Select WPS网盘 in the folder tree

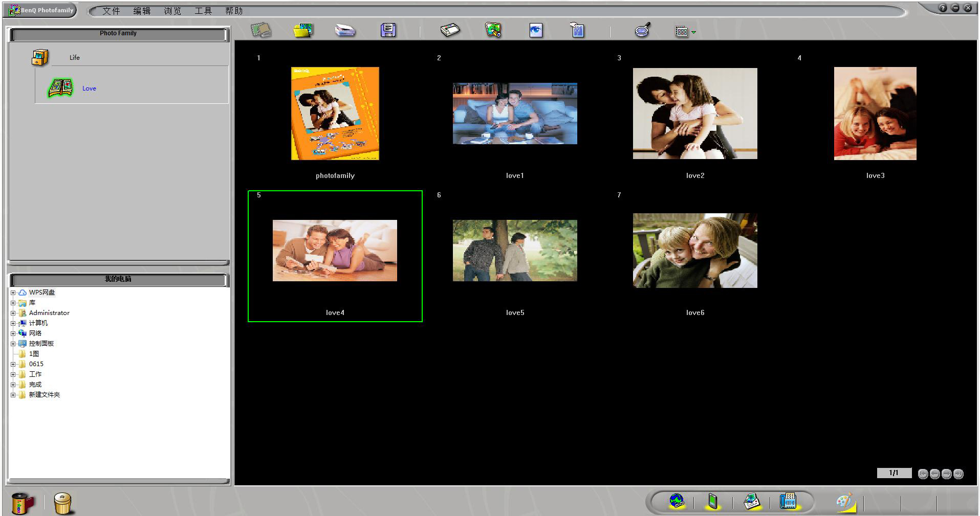coord(42,293)
